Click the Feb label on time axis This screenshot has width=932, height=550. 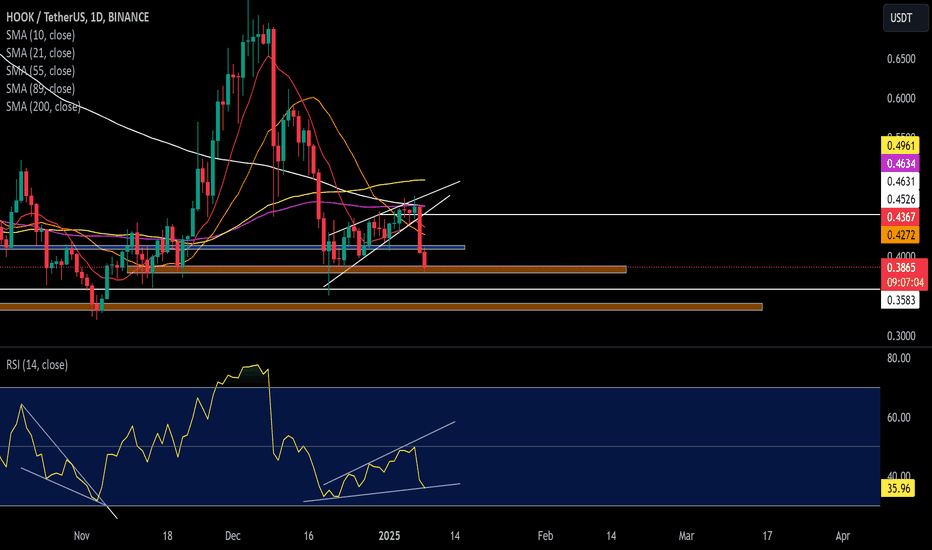point(545,536)
